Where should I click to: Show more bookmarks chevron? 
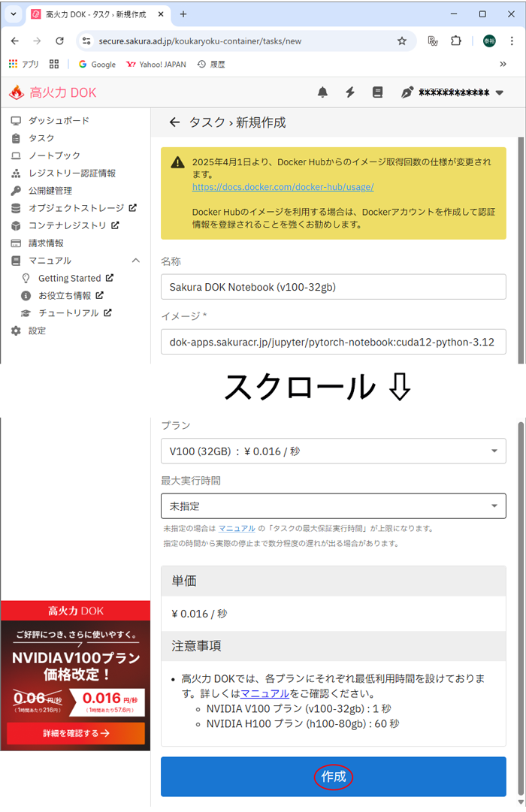[x=503, y=64]
